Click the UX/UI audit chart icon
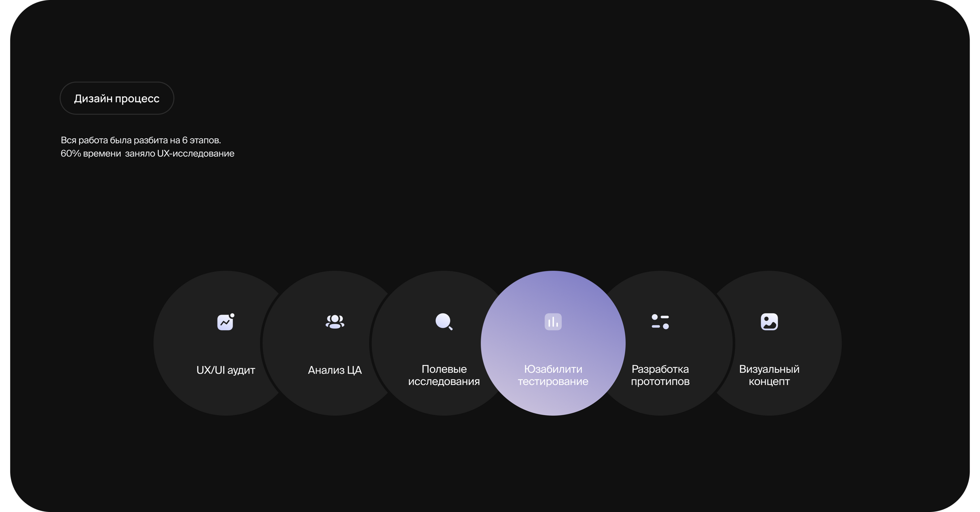 click(226, 322)
